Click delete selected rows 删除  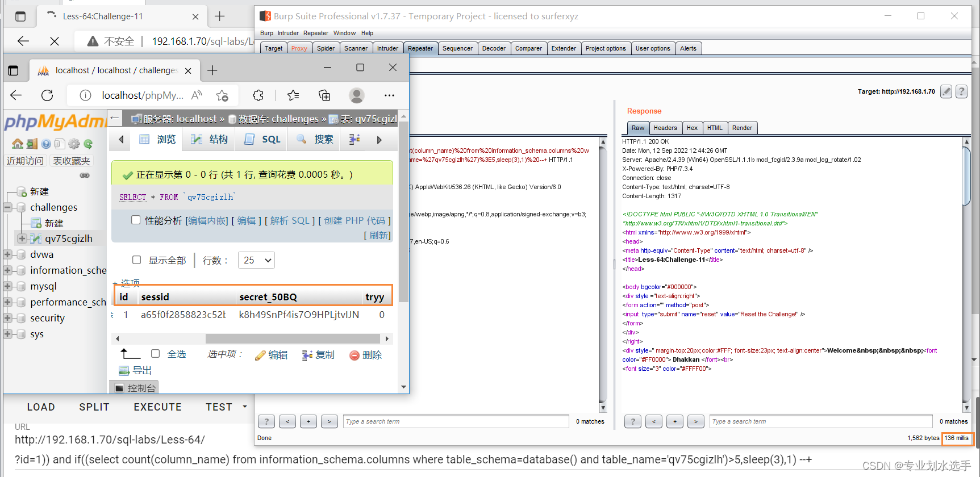point(365,355)
